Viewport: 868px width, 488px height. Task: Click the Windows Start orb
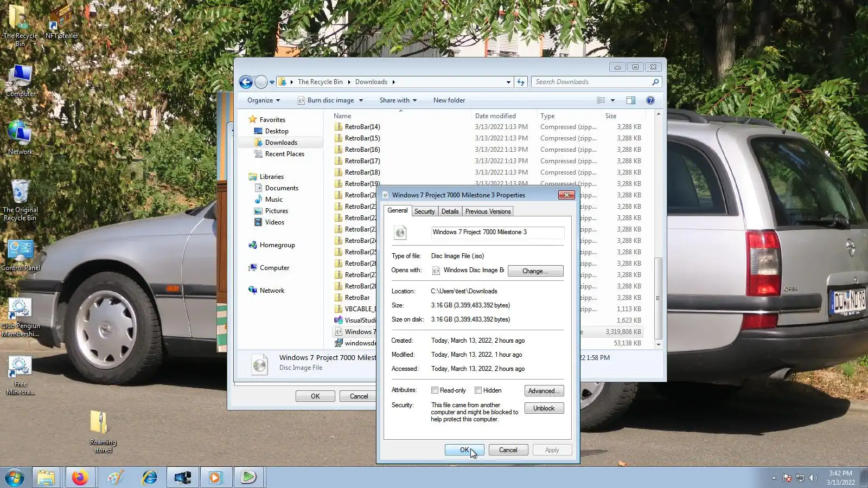pyautogui.click(x=15, y=478)
